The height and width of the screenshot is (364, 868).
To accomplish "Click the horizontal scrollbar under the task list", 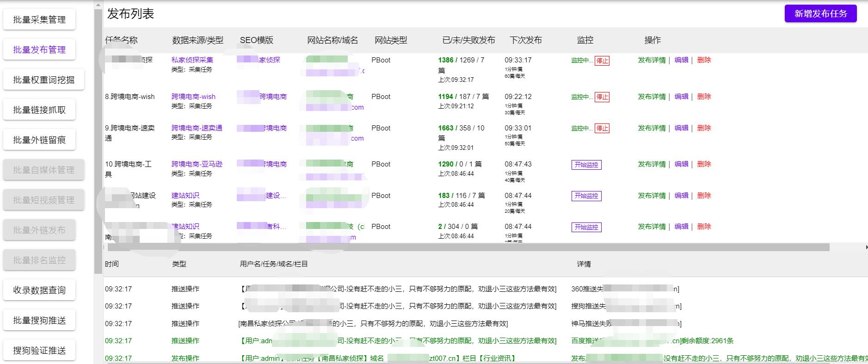I will tap(462, 247).
